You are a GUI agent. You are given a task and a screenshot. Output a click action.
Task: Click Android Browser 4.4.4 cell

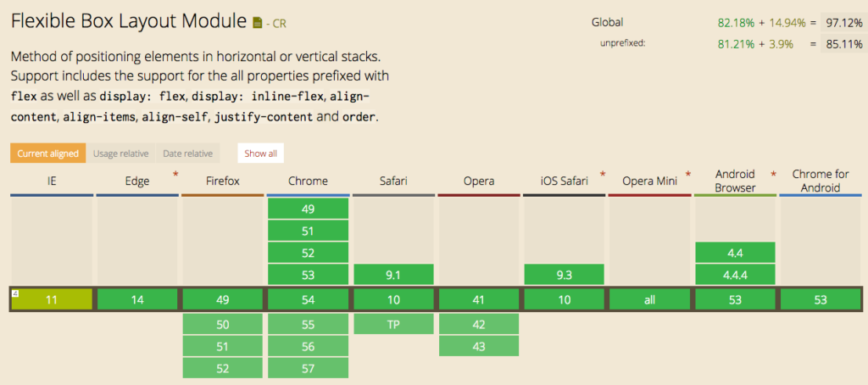pos(736,274)
